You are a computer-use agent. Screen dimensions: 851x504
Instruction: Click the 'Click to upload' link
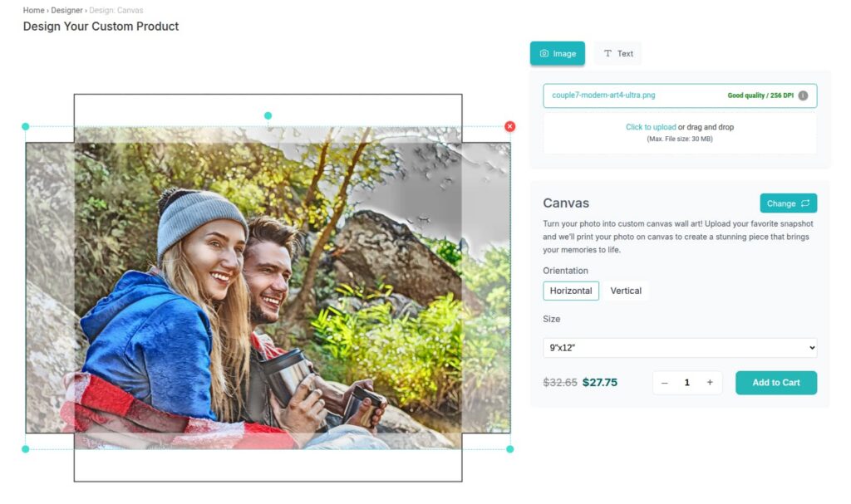[651, 127]
